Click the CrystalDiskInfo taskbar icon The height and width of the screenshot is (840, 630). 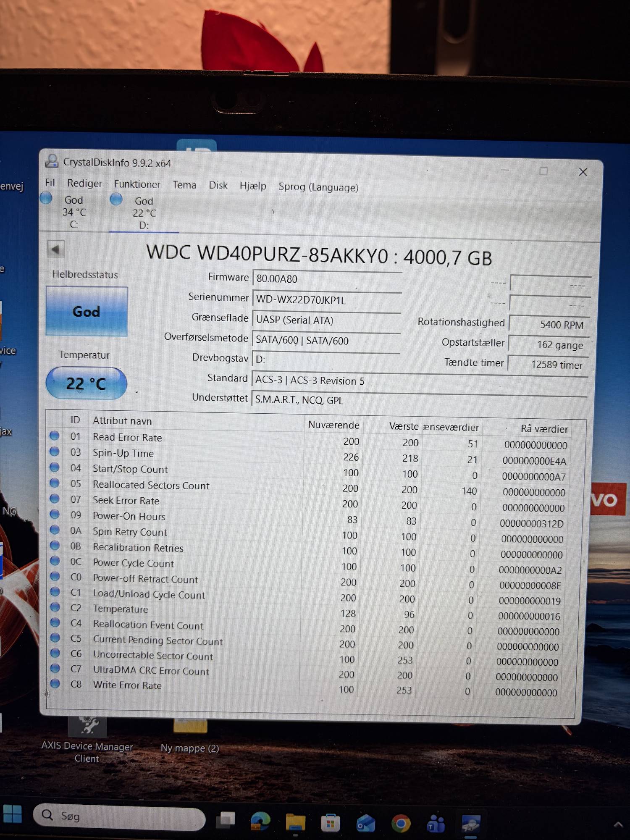click(x=471, y=824)
